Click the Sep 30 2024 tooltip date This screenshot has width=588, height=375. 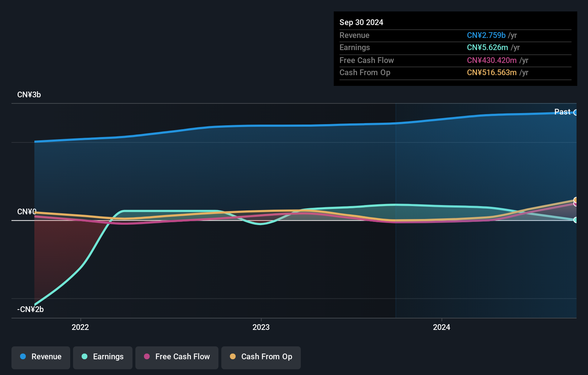(x=361, y=22)
